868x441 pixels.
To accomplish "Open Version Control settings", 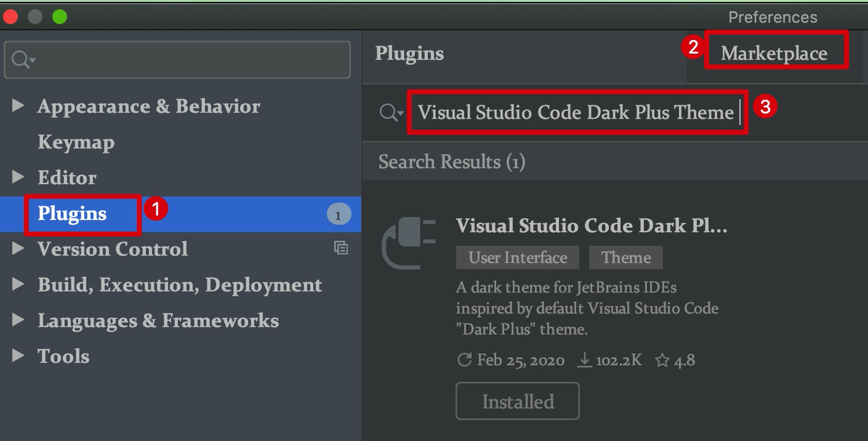I will coord(113,249).
